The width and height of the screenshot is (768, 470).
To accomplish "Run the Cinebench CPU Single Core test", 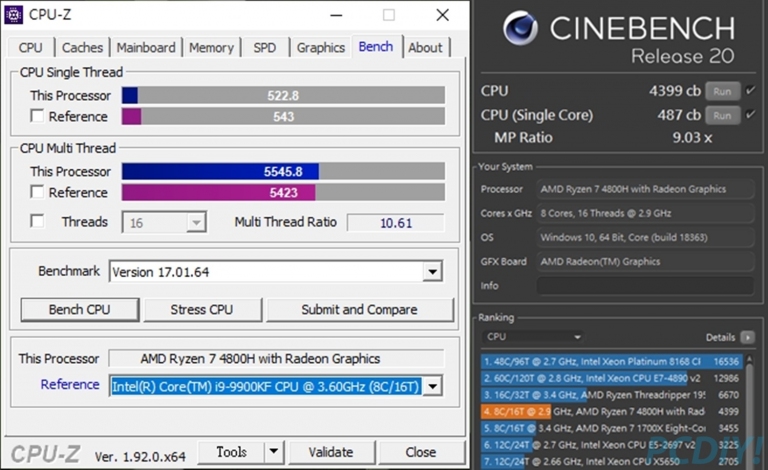I will tap(722, 116).
